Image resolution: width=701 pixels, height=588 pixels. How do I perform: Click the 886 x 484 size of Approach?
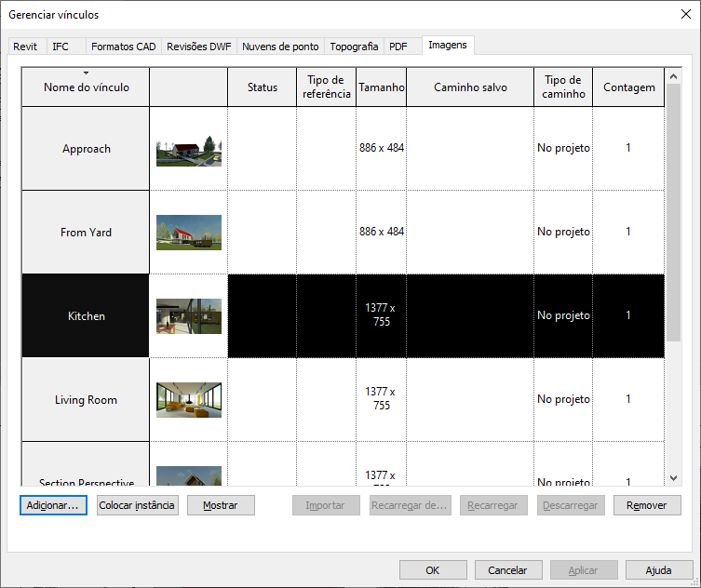coord(382,148)
